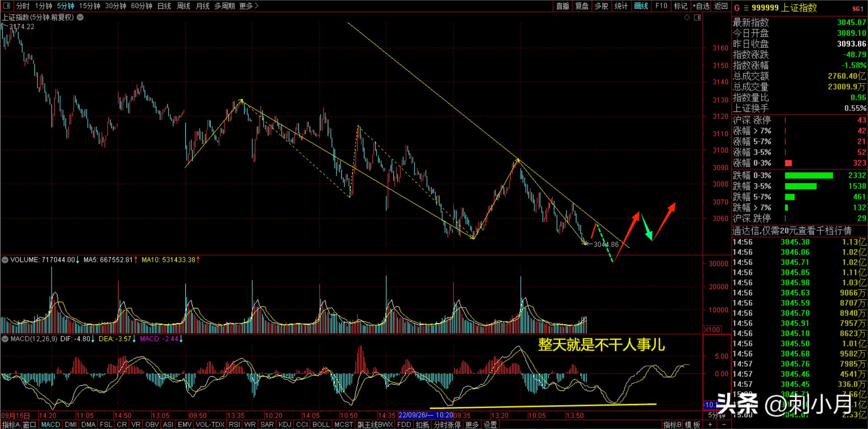Select the DMA indicator

pos(89,424)
